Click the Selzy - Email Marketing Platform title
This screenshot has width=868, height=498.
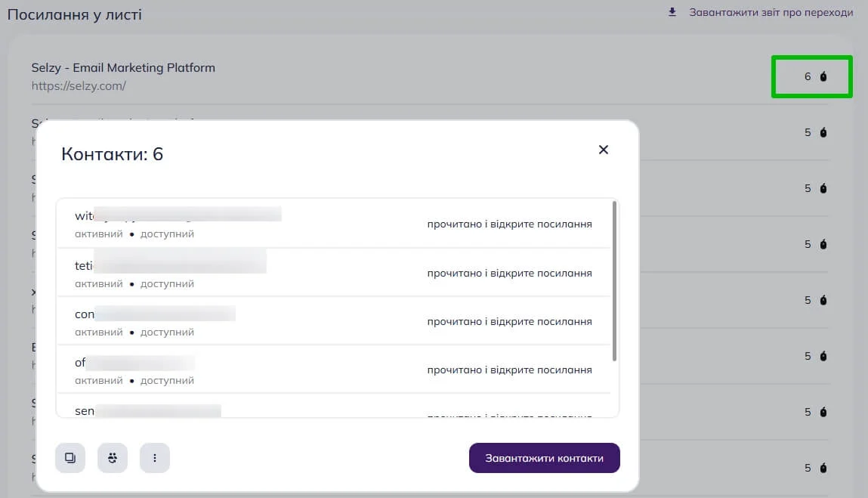click(x=123, y=67)
